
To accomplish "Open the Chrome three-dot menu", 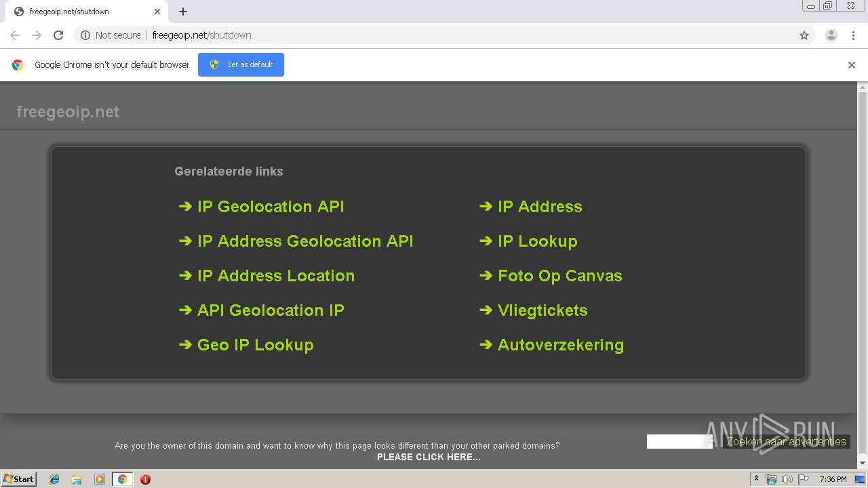I will [854, 35].
